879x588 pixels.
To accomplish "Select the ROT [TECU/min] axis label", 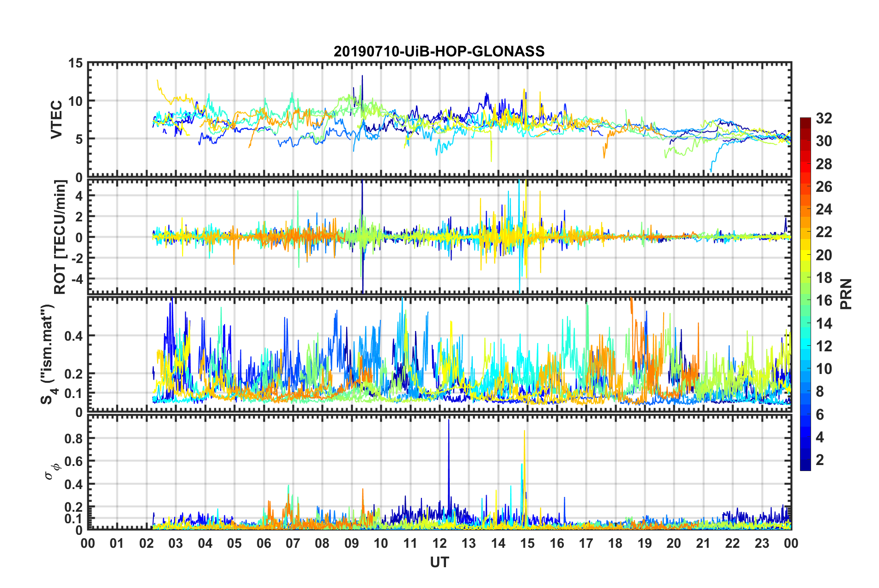I will pos(60,237).
